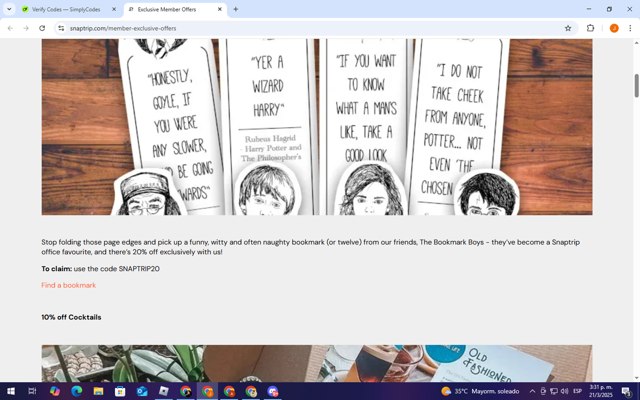Screen dimensions: 640x400
Task: Go back to previous page
Action: pyautogui.click(x=10, y=28)
